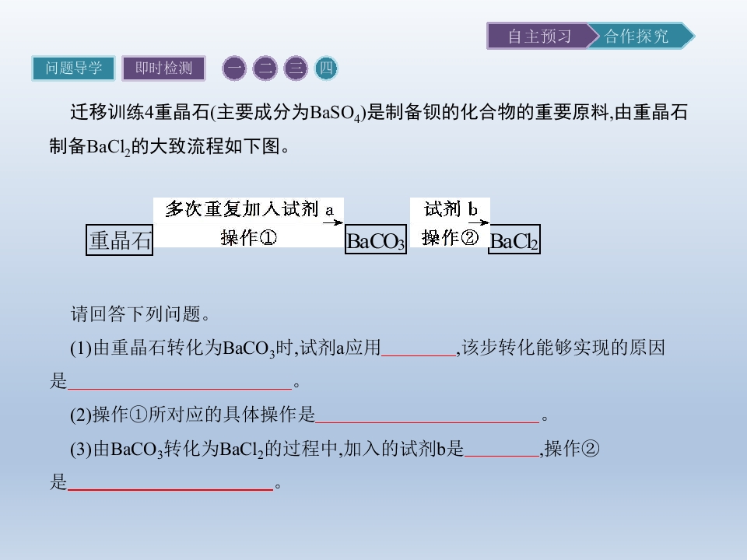This screenshot has height=560, width=747.
Task: Click the 多次重复加入试剂 a label
Action: pyautogui.click(x=249, y=209)
